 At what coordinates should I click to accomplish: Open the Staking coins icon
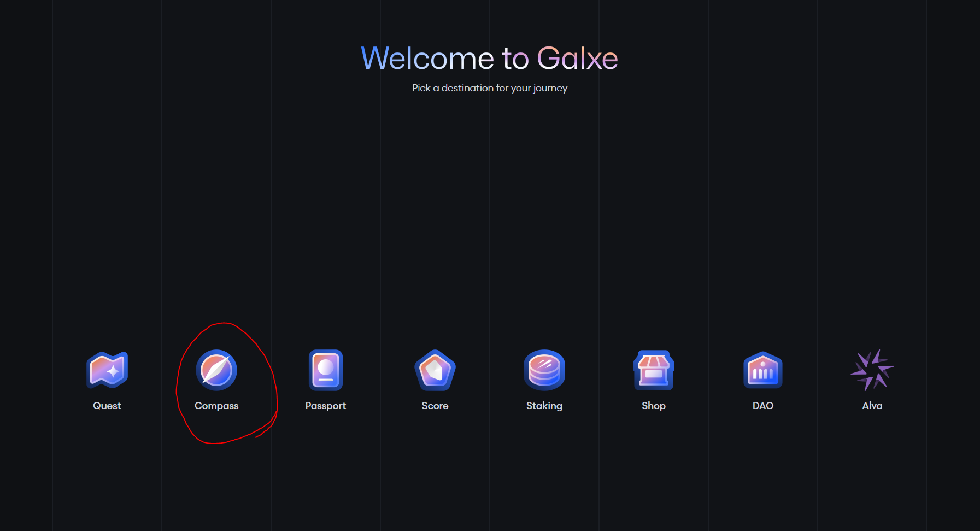click(x=544, y=370)
